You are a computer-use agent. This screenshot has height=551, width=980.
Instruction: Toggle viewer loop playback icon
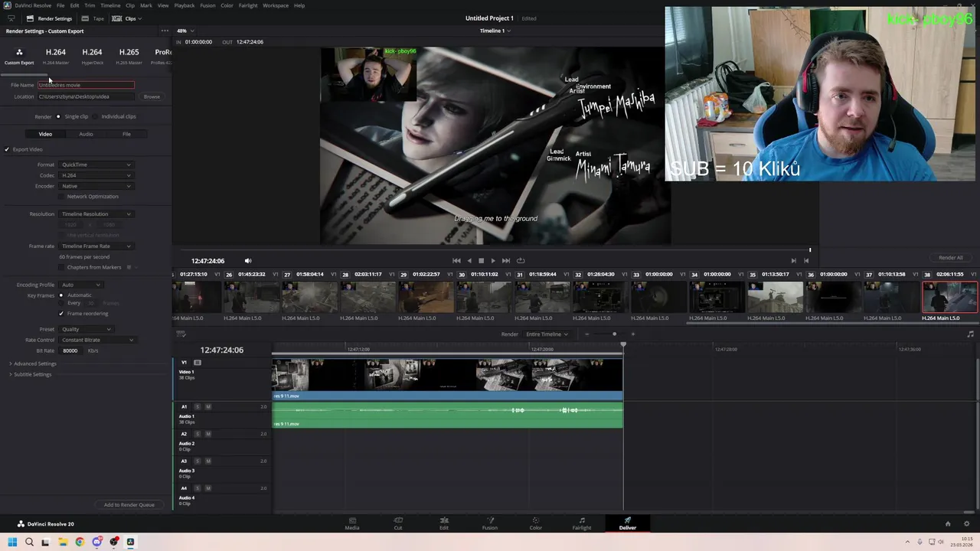tap(521, 260)
